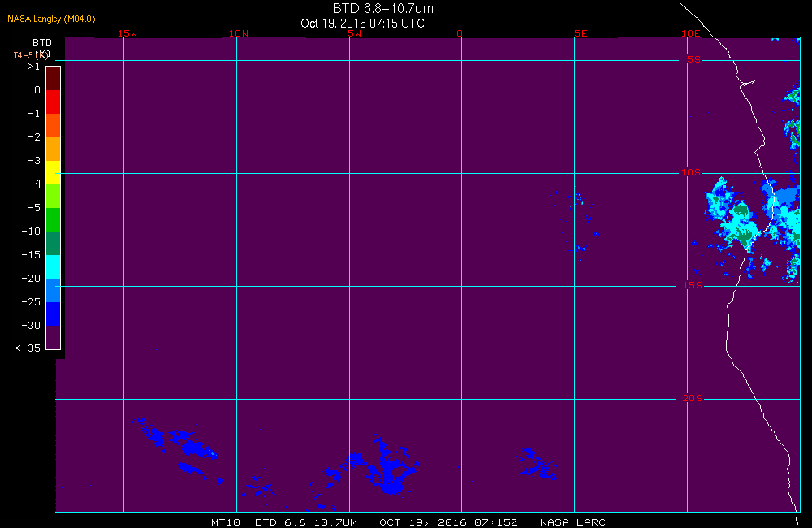Click the -20 legend value
The image size is (812, 528).
(31, 279)
